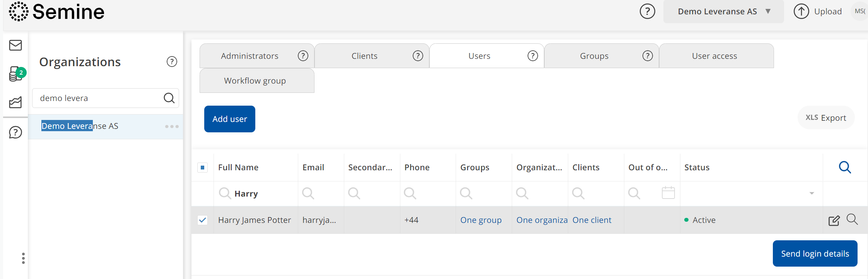The image size is (868, 279).
Task: Click the One group link
Action: [481, 220]
